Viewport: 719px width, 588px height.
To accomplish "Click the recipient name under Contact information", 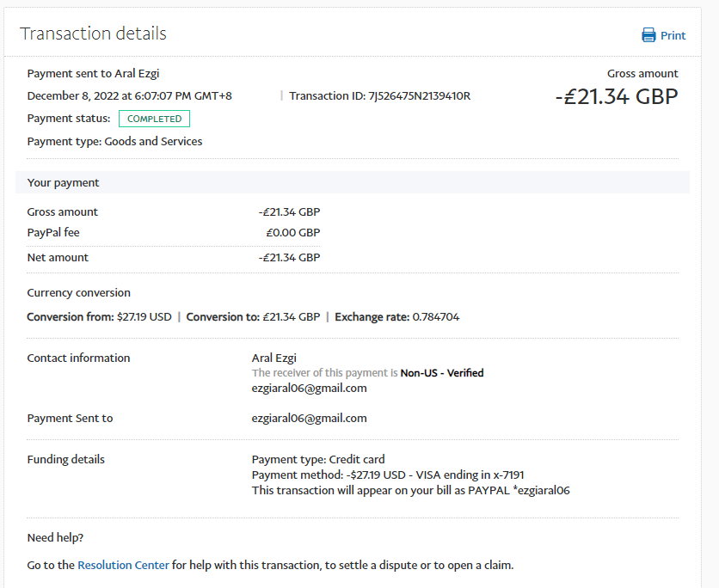I will pyautogui.click(x=274, y=358).
